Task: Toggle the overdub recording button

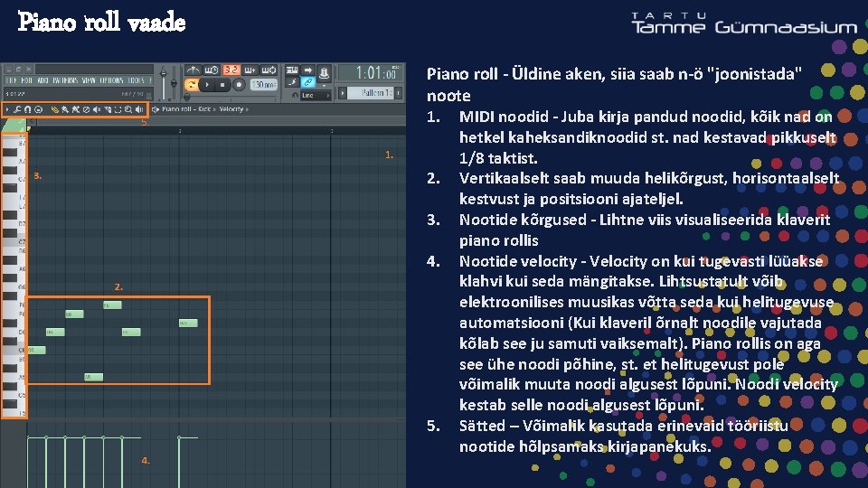Action: [250, 70]
